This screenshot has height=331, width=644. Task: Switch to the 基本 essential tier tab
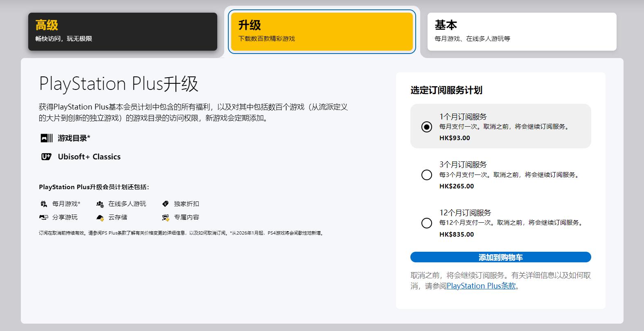point(522,31)
